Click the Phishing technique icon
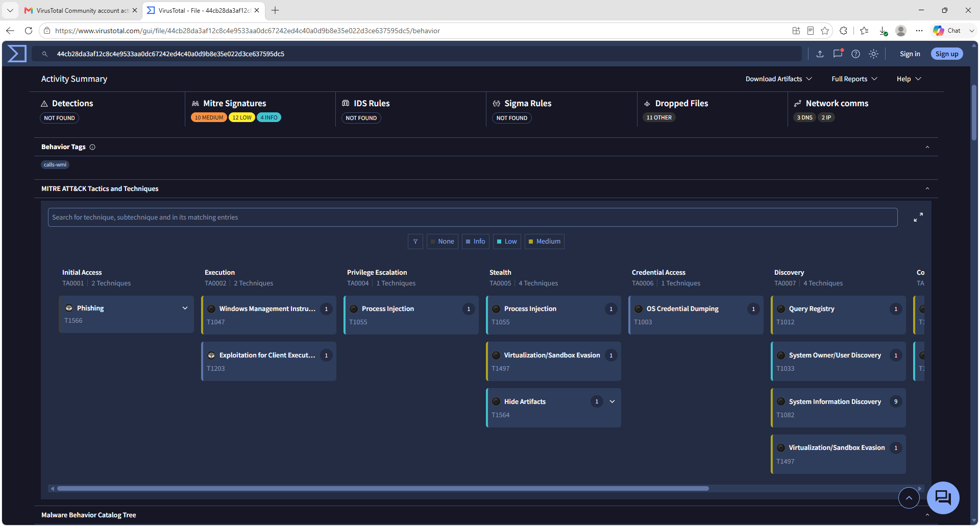The width and height of the screenshot is (980, 527). click(69, 308)
